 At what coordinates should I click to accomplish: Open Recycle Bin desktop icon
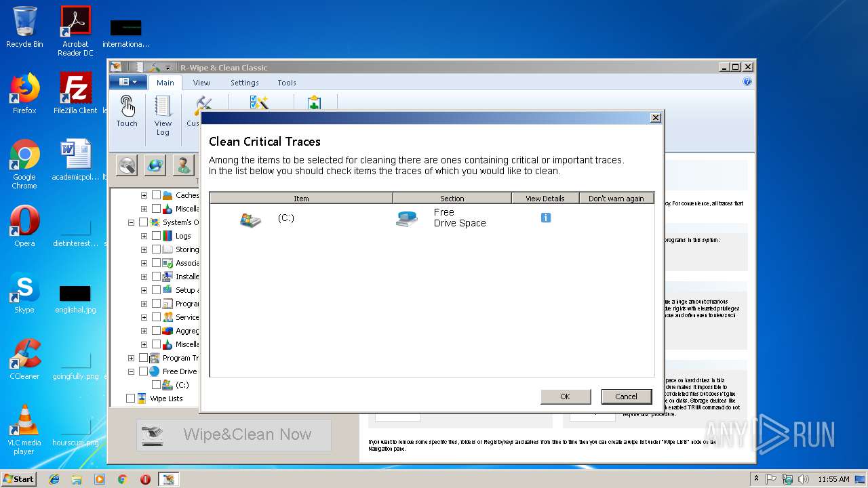24,27
